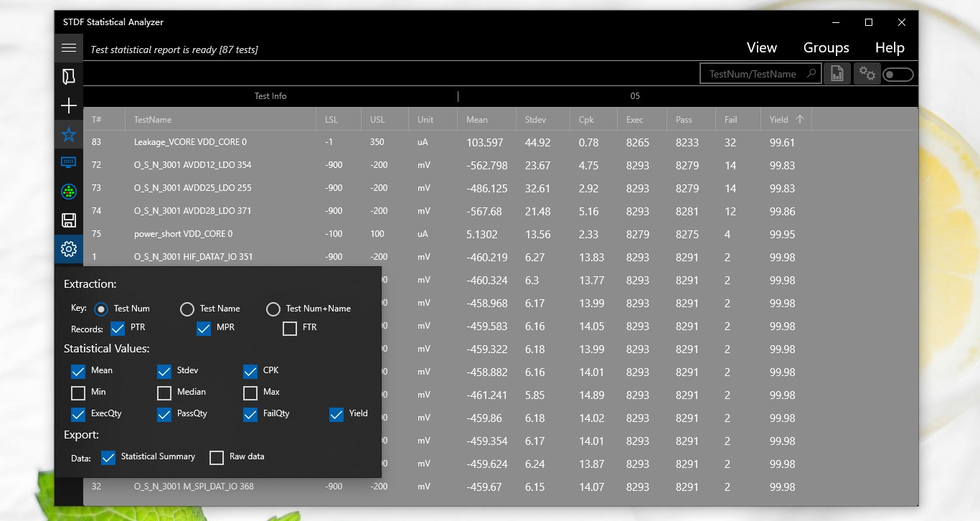The width and height of the screenshot is (980, 521).
Task: Open the View menu
Action: pos(762,47)
